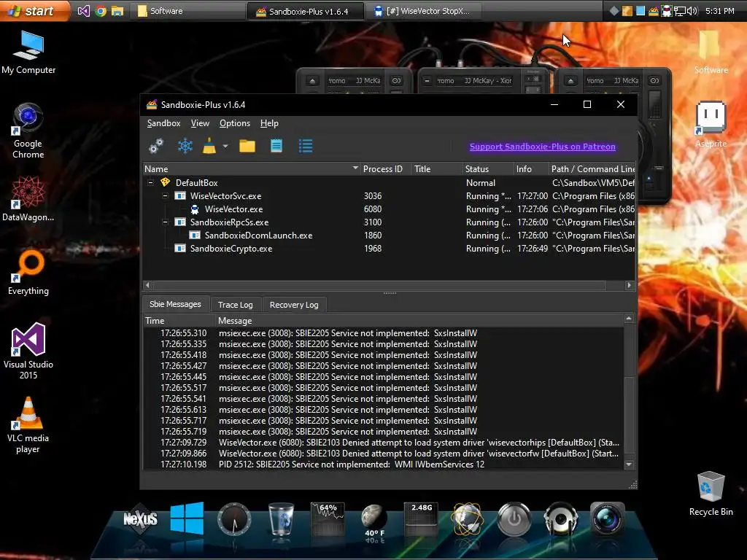Click the blue notepad ini-edit toolbar icon
This screenshot has height=560, width=747.
276,146
